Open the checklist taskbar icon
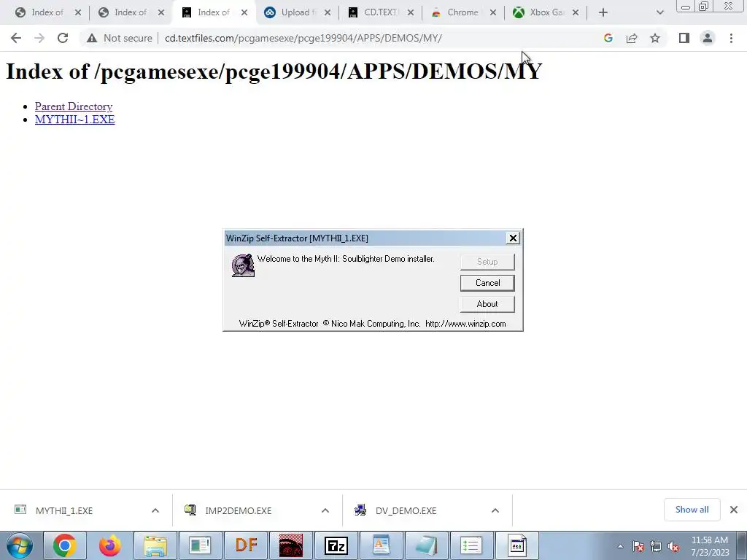Viewport: 747px width, 560px height. (x=471, y=545)
